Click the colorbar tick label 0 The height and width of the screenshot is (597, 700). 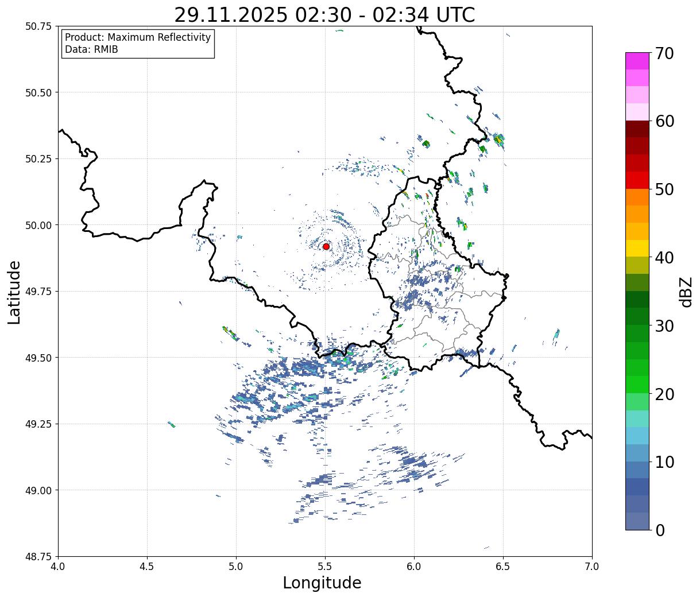pos(660,530)
